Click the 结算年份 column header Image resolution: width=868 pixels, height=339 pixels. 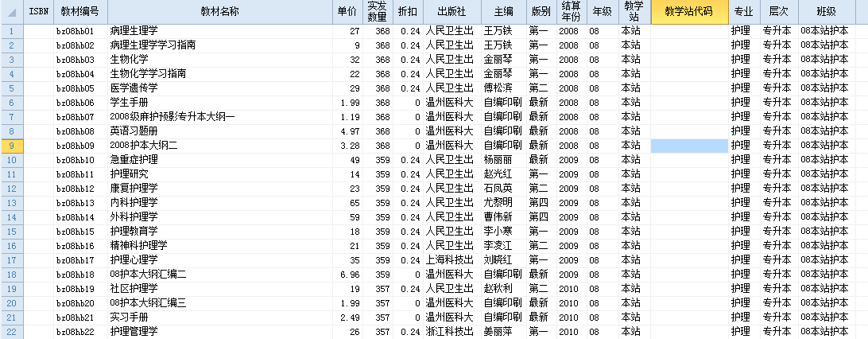pos(571,12)
